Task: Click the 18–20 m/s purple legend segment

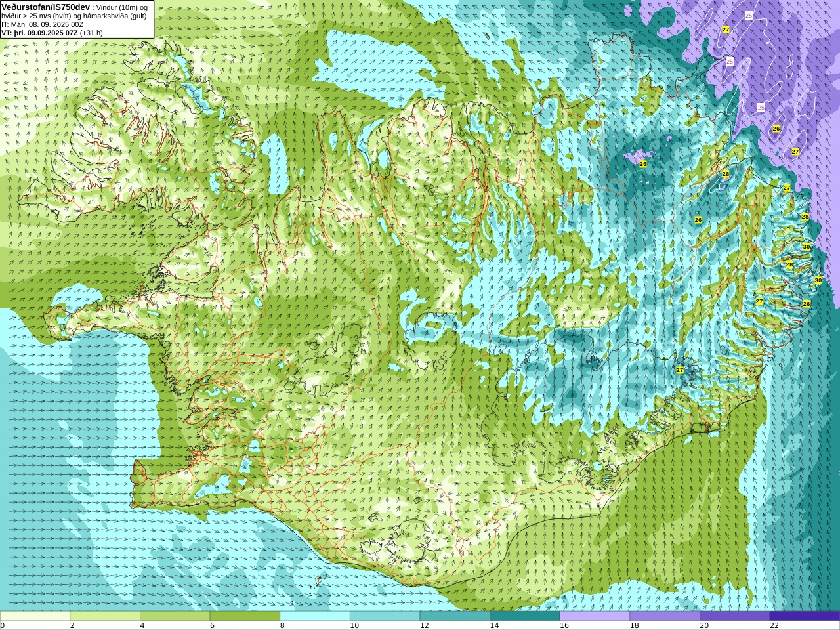Action: 665,616
